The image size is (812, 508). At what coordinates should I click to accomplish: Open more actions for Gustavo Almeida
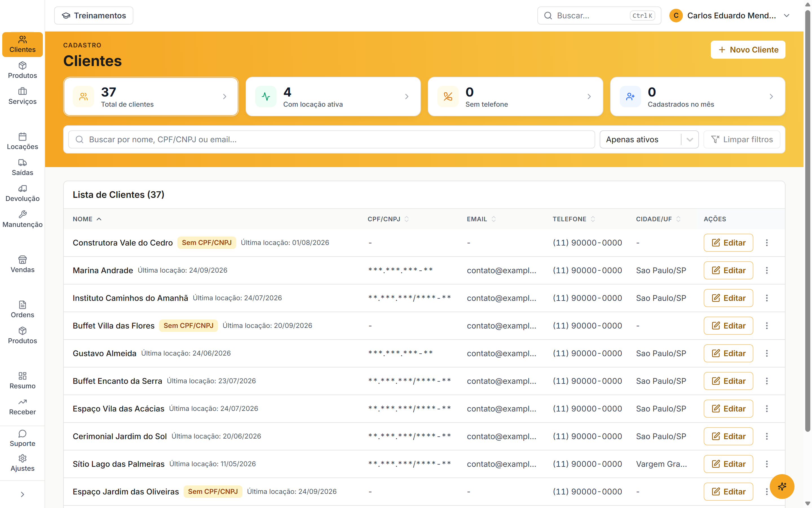pyautogui.click(x=767, y=353)
